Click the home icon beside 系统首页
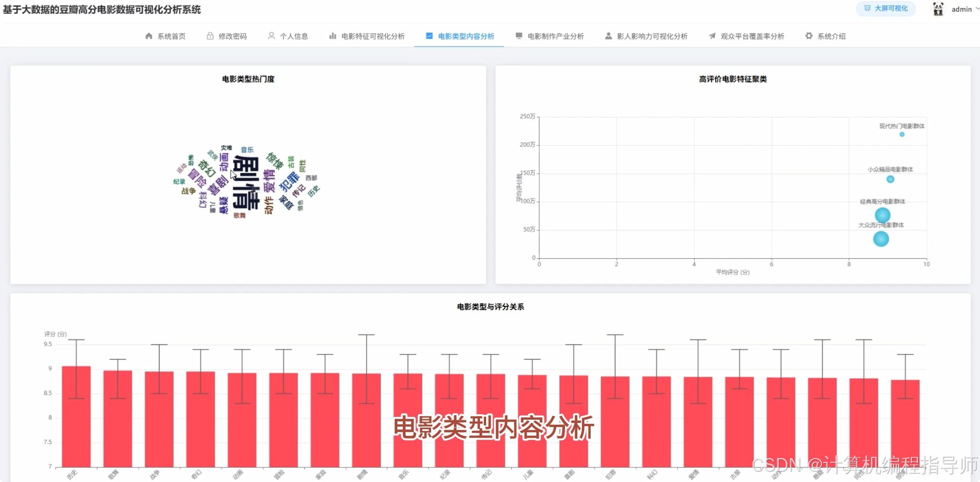The image size is (980, 482). tap(149, 36)
